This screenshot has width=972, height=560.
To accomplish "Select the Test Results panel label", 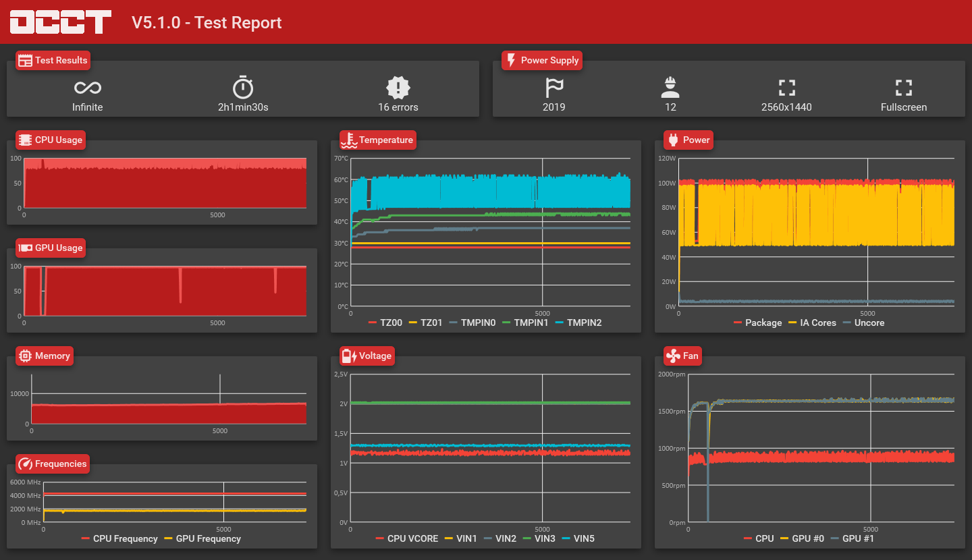I will point(53,60).
